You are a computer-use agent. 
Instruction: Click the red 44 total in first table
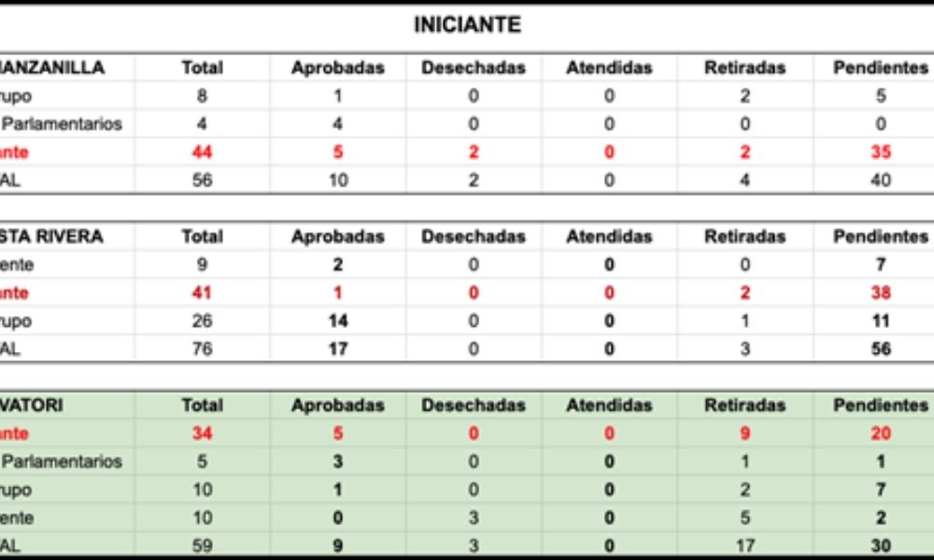click(x=202, y=152)
